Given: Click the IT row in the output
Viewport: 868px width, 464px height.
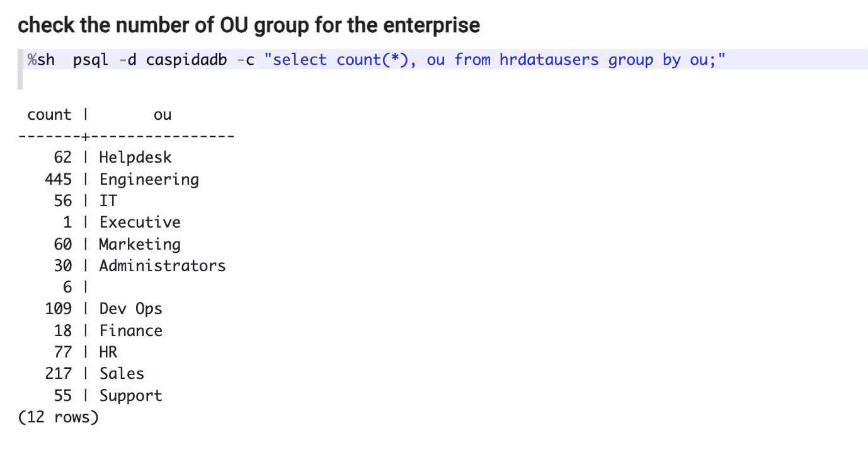Looking at the screenshot, I should pyautogui.click(x=108, y=201).
